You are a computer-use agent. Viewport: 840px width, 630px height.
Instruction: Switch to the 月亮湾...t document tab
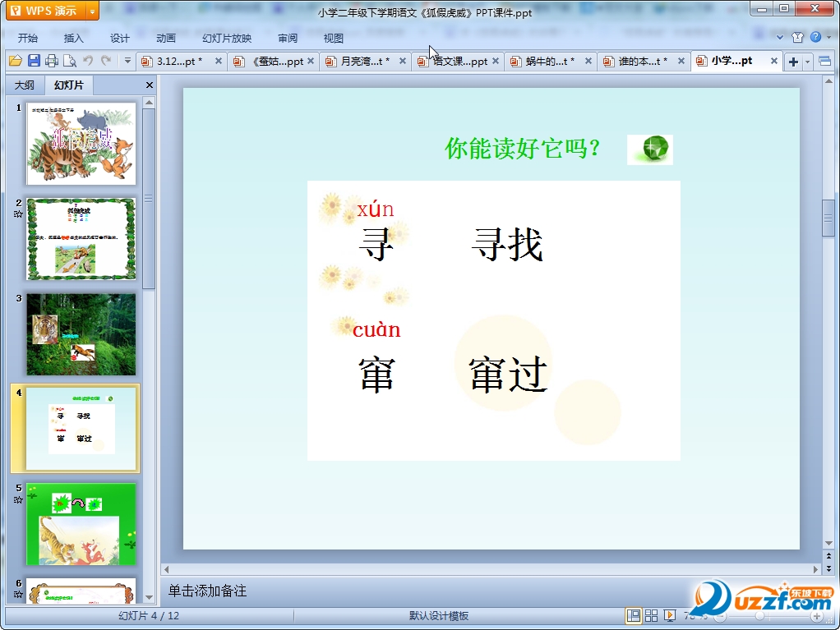(366, 62)
